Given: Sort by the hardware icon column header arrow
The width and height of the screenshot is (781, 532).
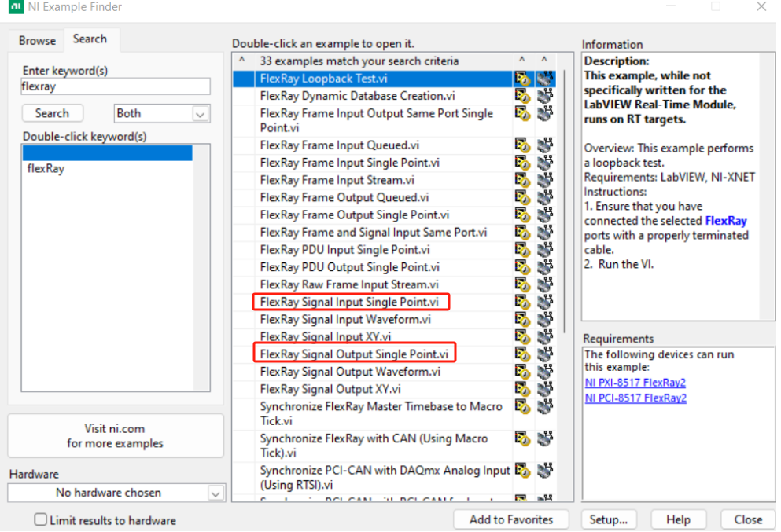Looking at the screenshot, I should pyautogui.click(x=544, y=60).
